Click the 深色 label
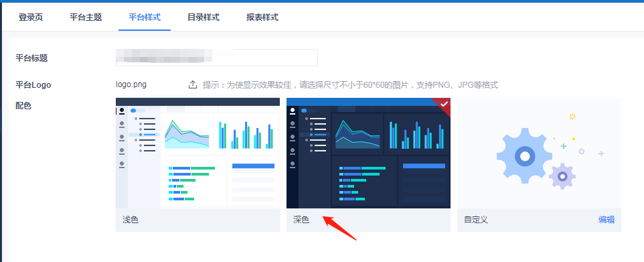Image resolution: width=644 pixels, height=262 pixels. click(x=301, y=220)
